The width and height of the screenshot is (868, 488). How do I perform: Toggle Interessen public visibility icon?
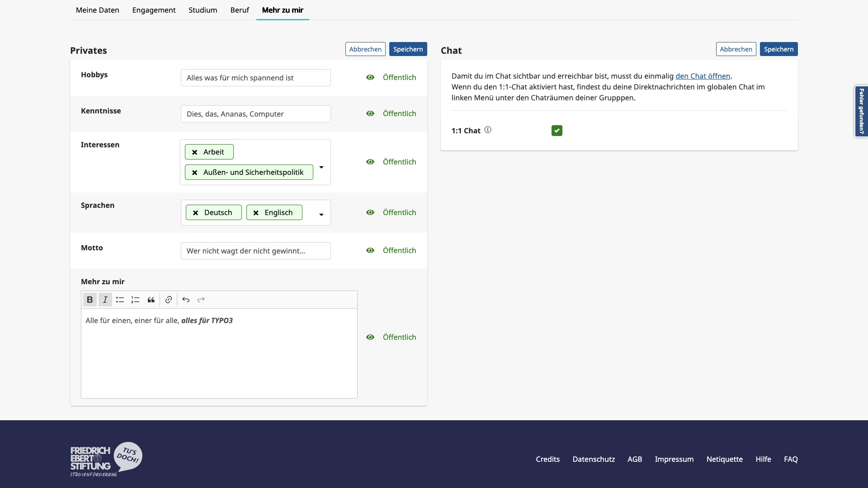[x=370, y=161]
